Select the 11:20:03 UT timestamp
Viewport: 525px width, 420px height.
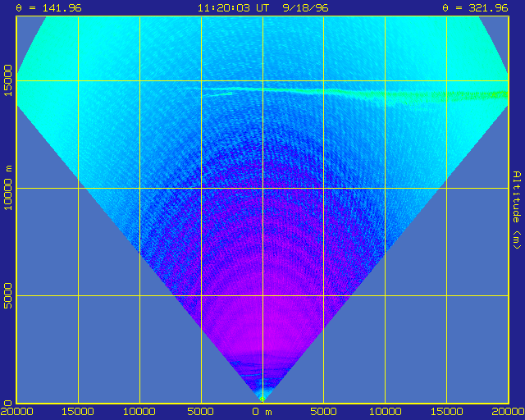pos(233,7)
